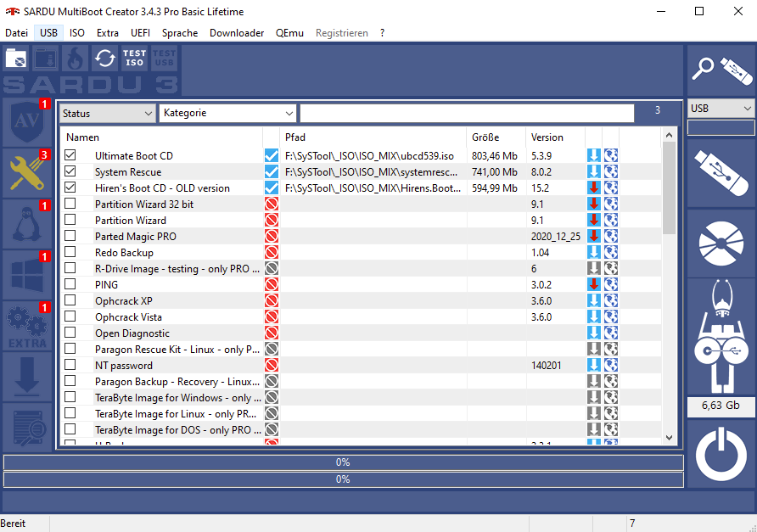The width and height of the screenshot is (757, 532).
Task: Sort by the Version column header
Action: coord(555,137)
